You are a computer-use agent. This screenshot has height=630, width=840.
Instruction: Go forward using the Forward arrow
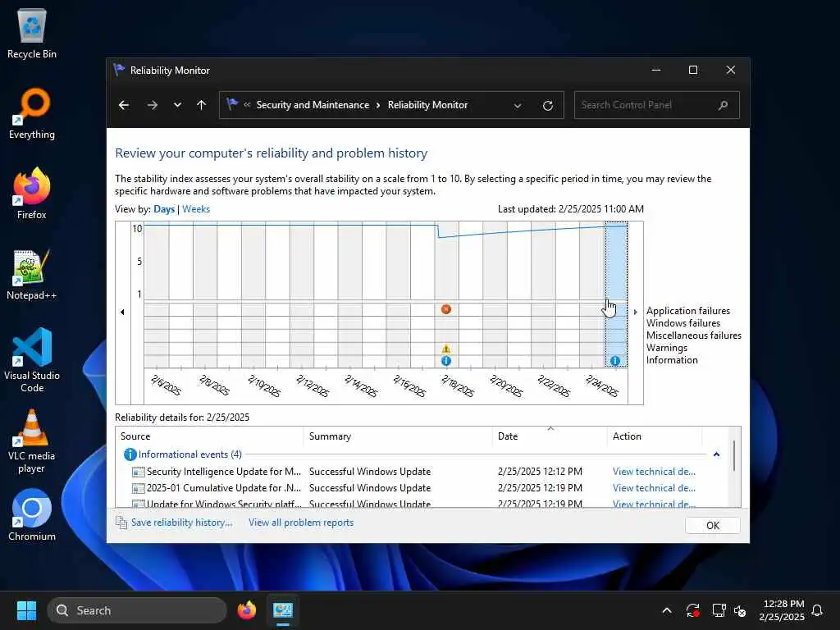coord(152,105)
